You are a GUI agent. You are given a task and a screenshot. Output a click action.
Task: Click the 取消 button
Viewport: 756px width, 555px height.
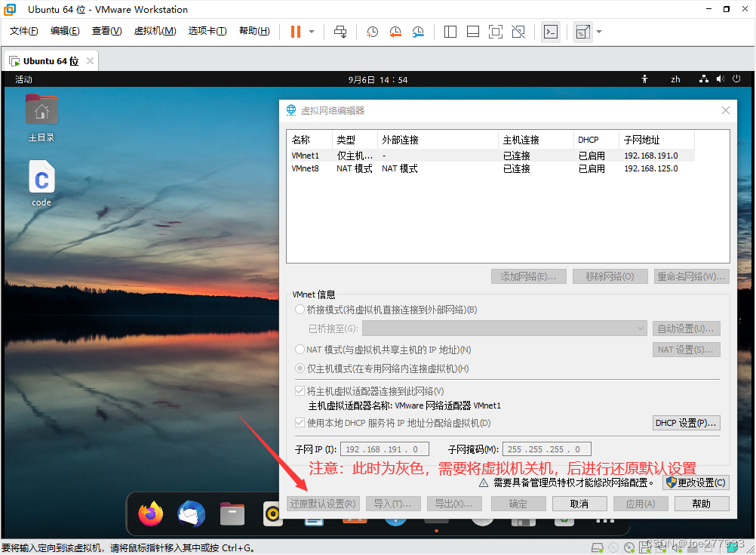[579, 504]
